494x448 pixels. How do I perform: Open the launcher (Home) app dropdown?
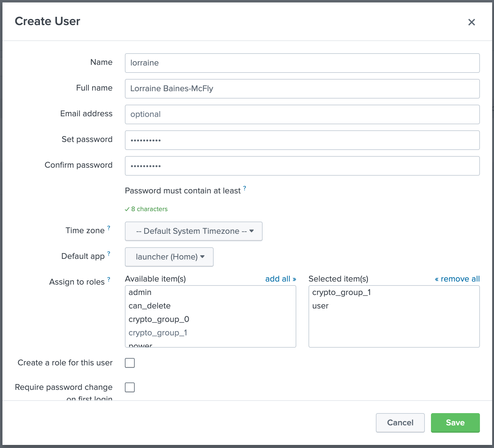coord(169,257)
